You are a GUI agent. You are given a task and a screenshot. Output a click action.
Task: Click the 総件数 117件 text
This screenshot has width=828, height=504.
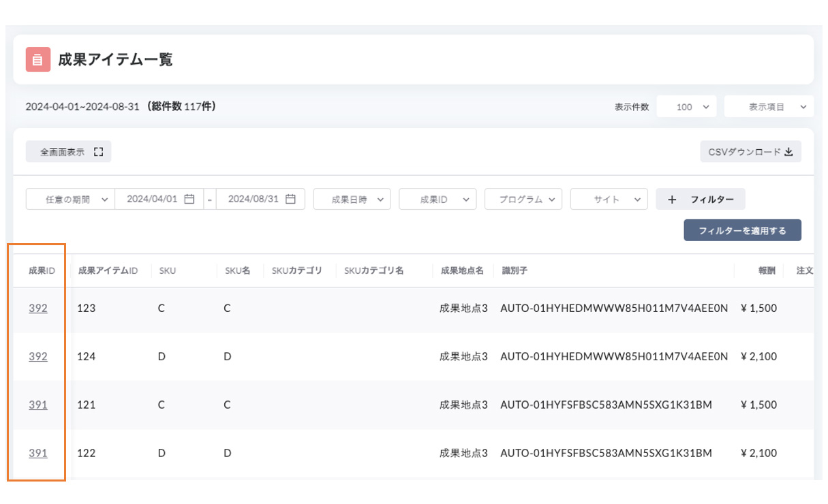click(181, 107)
